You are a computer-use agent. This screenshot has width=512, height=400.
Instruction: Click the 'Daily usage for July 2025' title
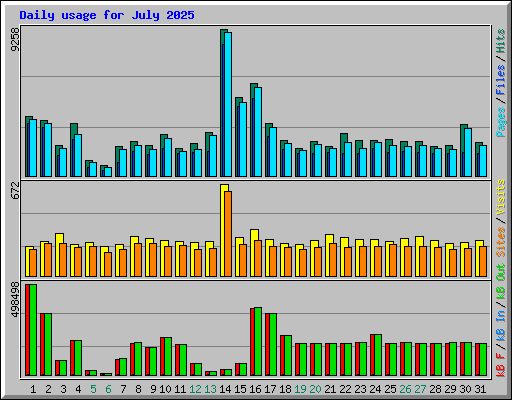point(107,15)
